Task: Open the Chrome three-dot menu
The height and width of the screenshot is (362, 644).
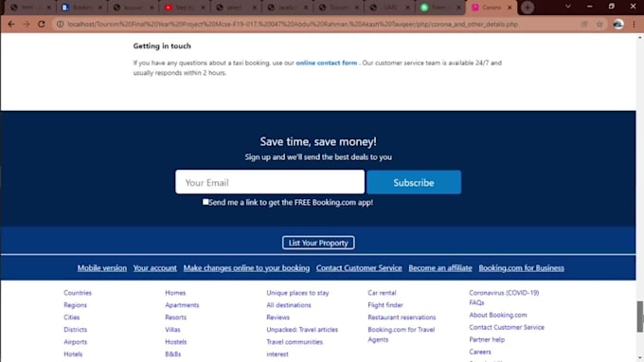Action: pyautogui.click(x=635, y=25)
